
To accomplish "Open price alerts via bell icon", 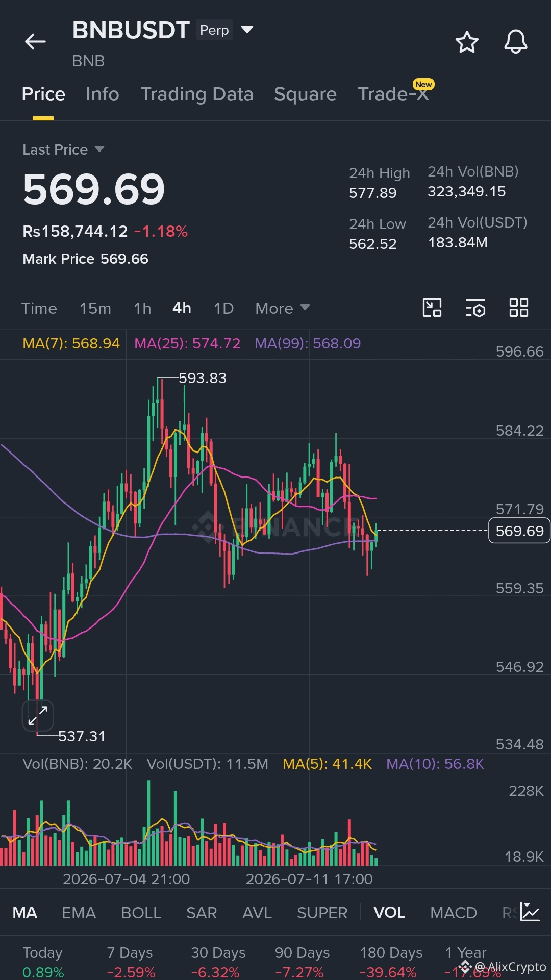I will (516, 42).
